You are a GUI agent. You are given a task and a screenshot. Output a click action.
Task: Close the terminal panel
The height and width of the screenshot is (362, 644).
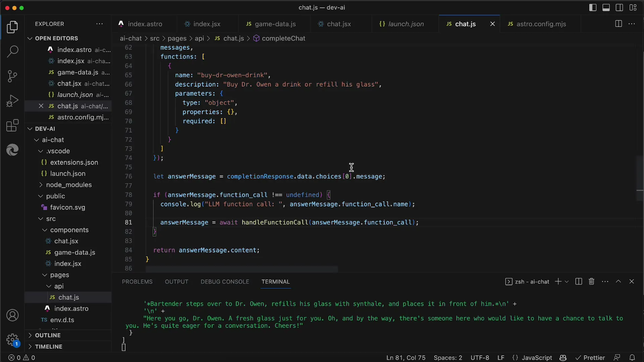click(x=632, y=281)
